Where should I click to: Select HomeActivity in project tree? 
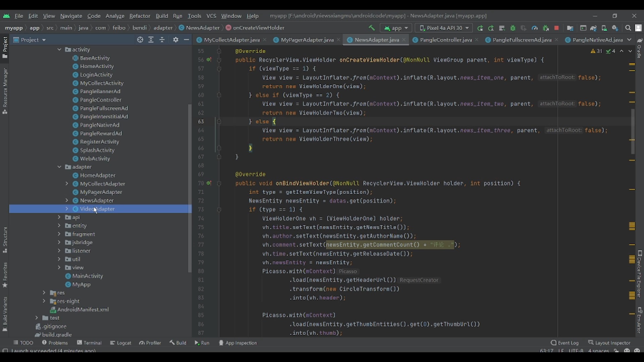point(97,66)
